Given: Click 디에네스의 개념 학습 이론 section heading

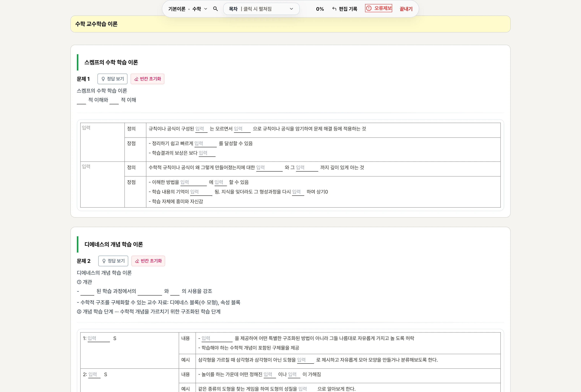Looking at the screenshot, I should 114,244.
